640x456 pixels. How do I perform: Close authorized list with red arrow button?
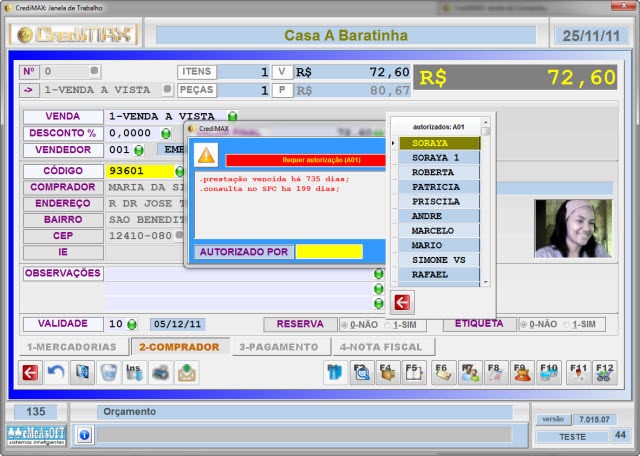click(x=402, y=302)
